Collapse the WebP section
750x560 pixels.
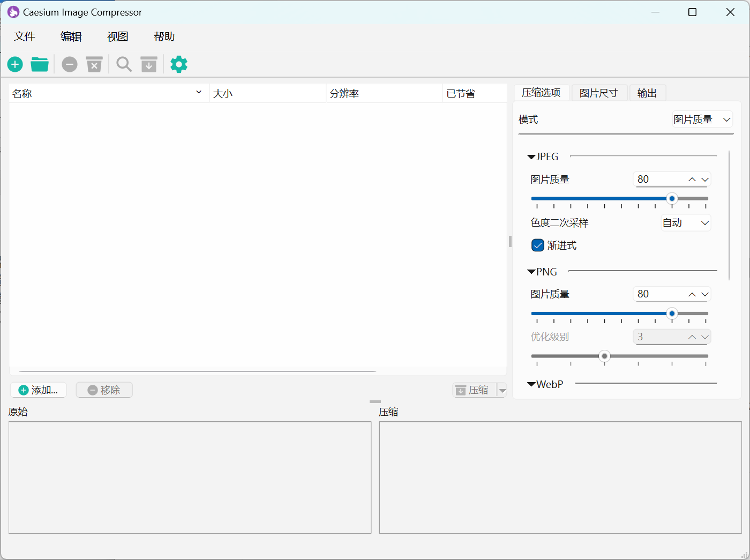tap(531, 384)
